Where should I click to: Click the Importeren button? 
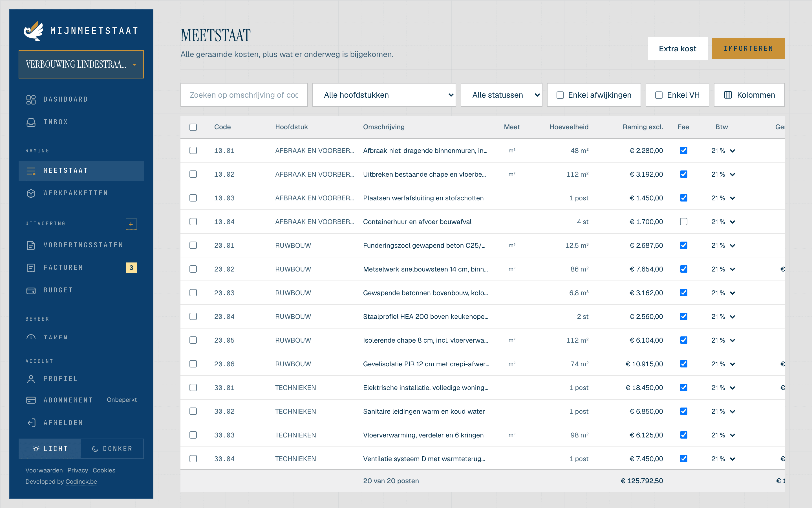click(748, 49)
